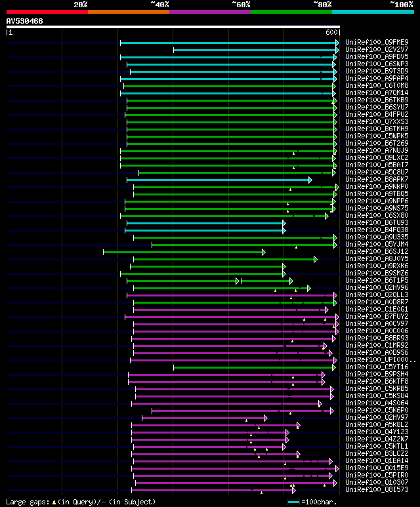Open the UniRef100_A5BAI7 entry
Image resolution: width=420 pixels, height=507 pixels.
click(377, 165)
